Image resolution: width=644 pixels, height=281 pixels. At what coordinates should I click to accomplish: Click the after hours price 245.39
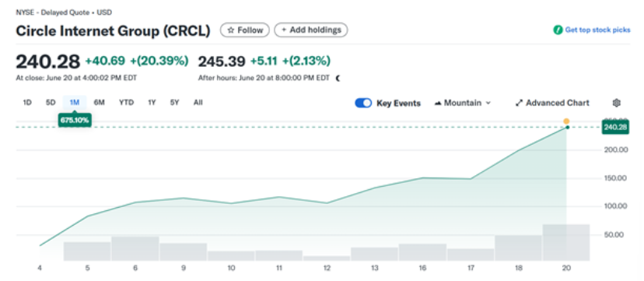[222, 61]
